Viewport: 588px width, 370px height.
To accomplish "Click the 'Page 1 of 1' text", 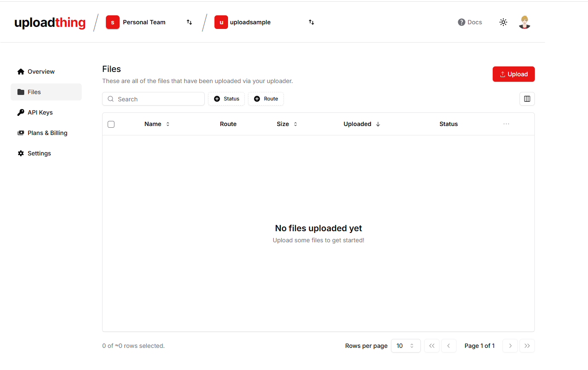I will coord(480,346).
